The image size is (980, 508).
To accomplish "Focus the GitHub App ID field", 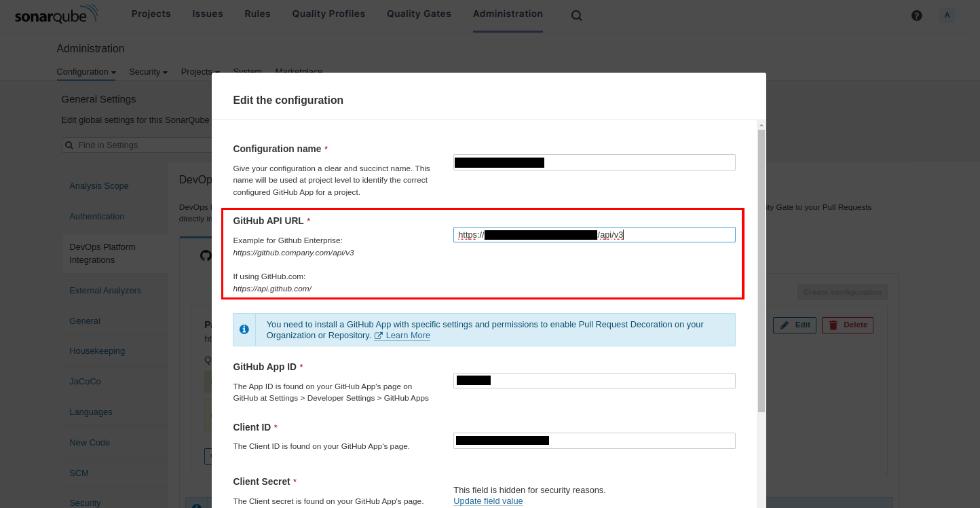I will (595, 380).
